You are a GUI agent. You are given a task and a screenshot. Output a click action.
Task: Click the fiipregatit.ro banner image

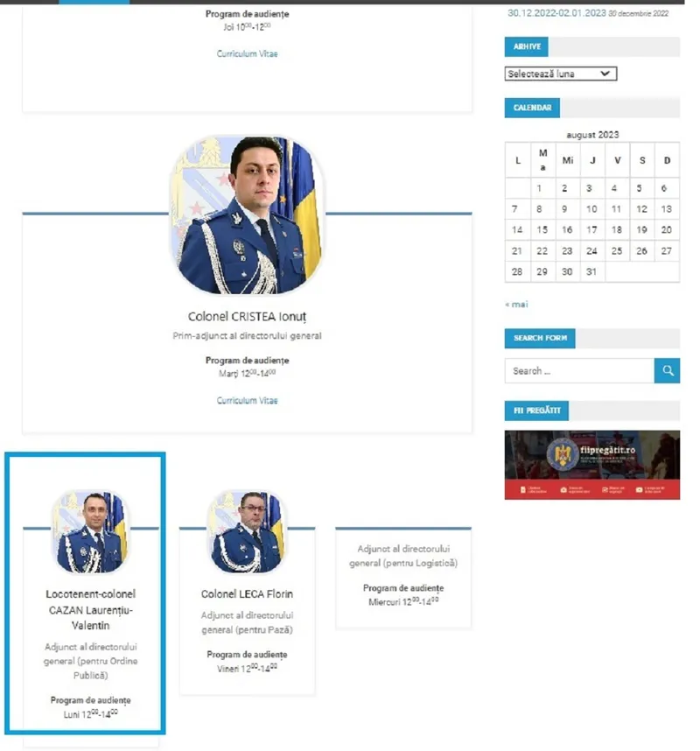coord(592,465)
